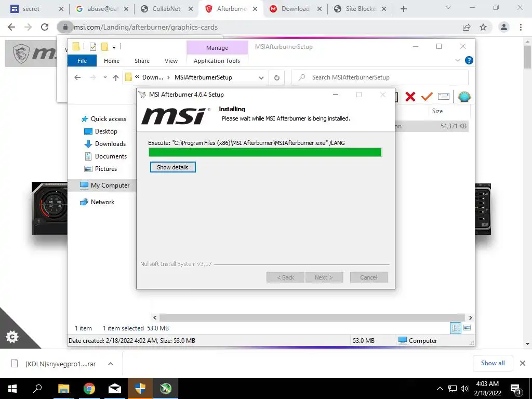Switch to the Home ribbon tab
The image size is (532, 399).
(112, 61)
